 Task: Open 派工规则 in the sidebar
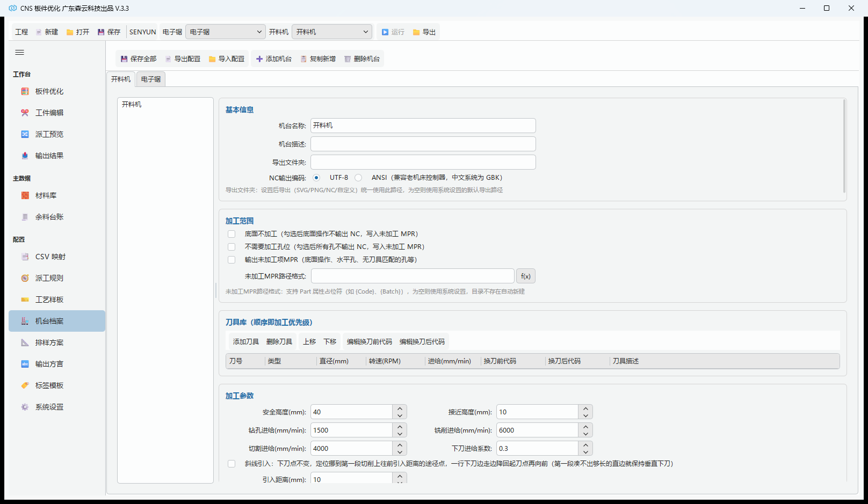click(57, 278)
